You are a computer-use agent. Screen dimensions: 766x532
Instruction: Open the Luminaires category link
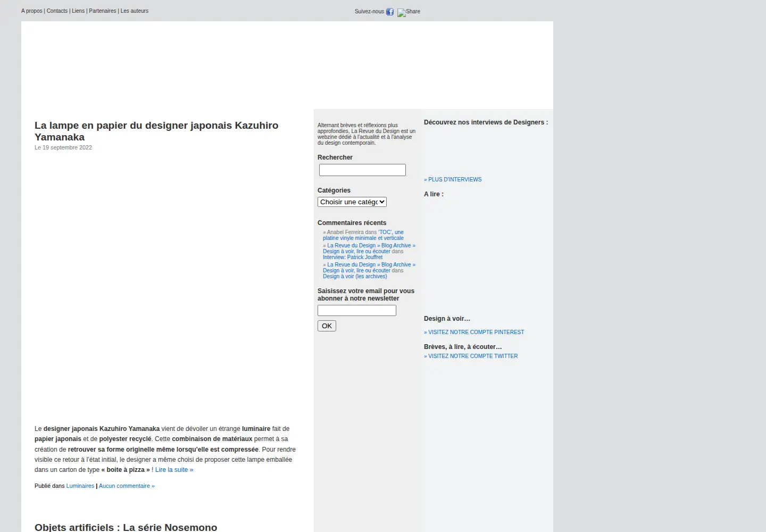(80, 486)
